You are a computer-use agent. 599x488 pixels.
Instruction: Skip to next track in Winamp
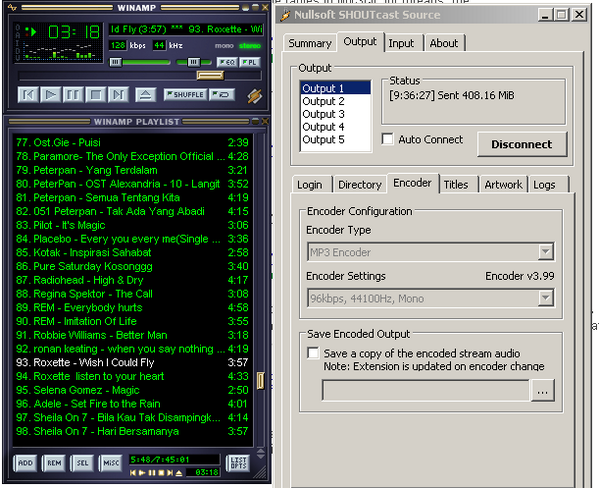pyautogui.click(x=118, y=94)
